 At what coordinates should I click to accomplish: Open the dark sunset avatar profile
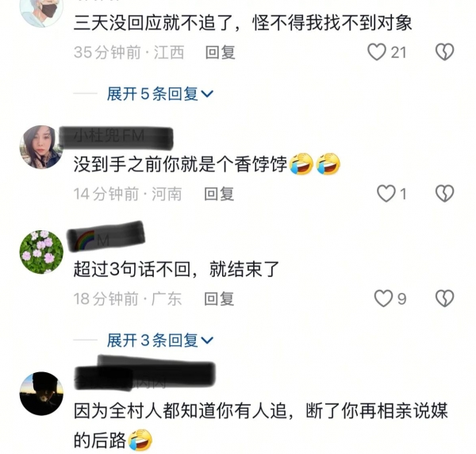[41, 393]
